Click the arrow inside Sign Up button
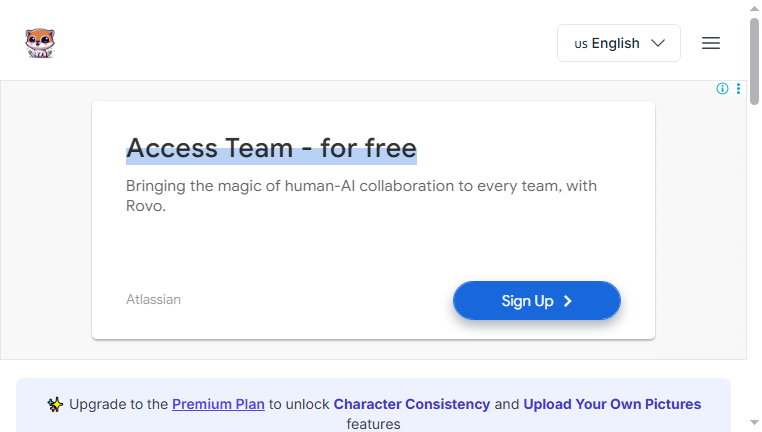 click(x=567, y=301)
